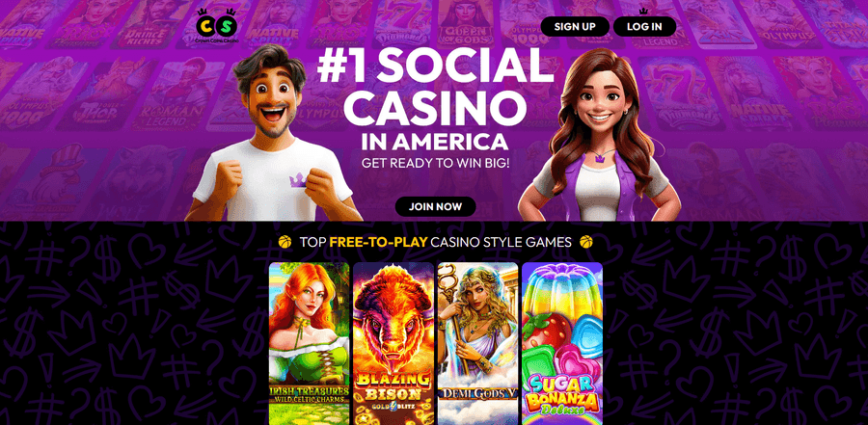
Task: Open the Sugar Bonanza Deluxe game card
Action: (x=562, y=343)
